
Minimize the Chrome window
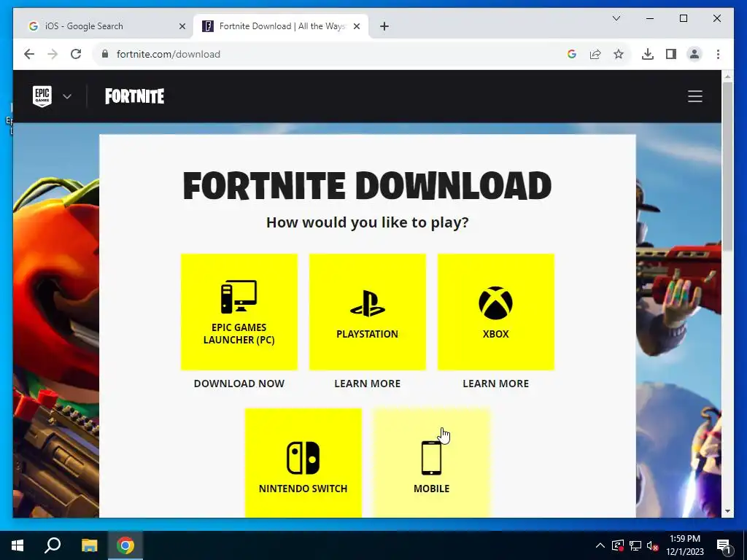tap(650, 18)
